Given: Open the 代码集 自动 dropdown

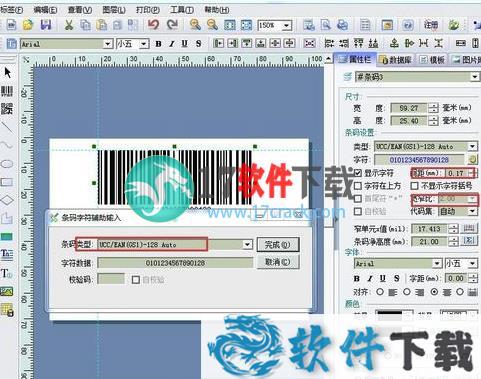Looking at the screenshot, I should click(472, 211).
